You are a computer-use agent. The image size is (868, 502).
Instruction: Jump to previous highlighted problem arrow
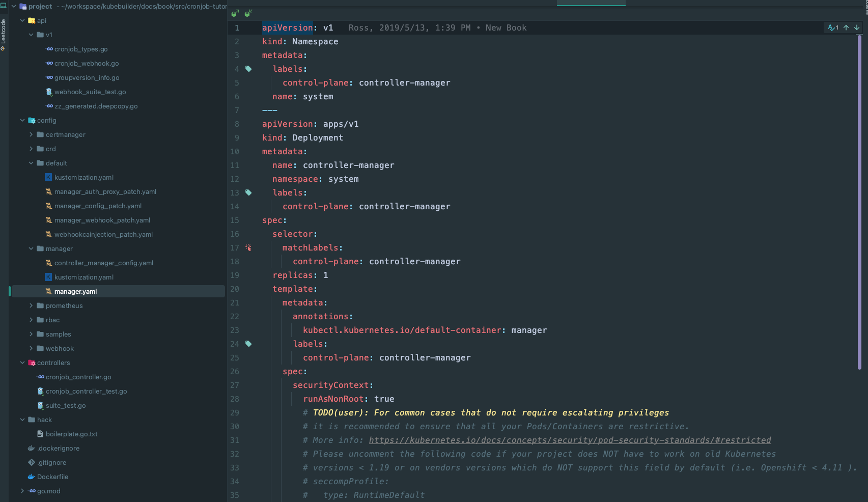click(846, 28)
